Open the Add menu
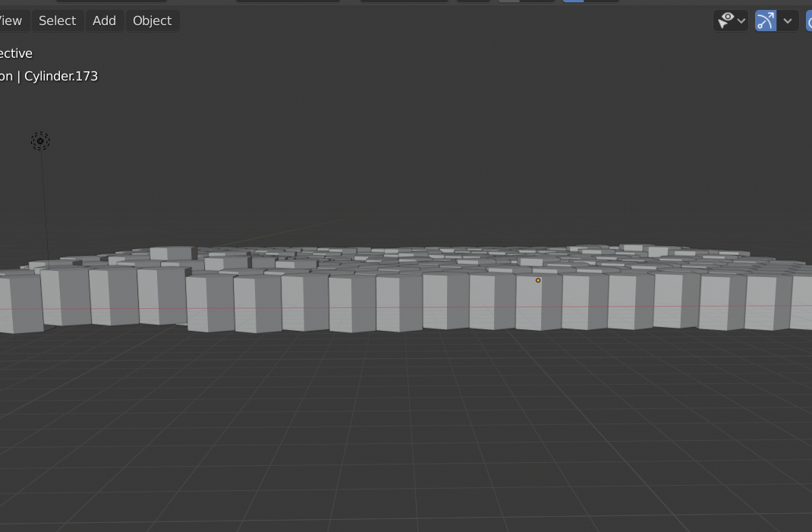812x532 pixels. coord(104,20)
